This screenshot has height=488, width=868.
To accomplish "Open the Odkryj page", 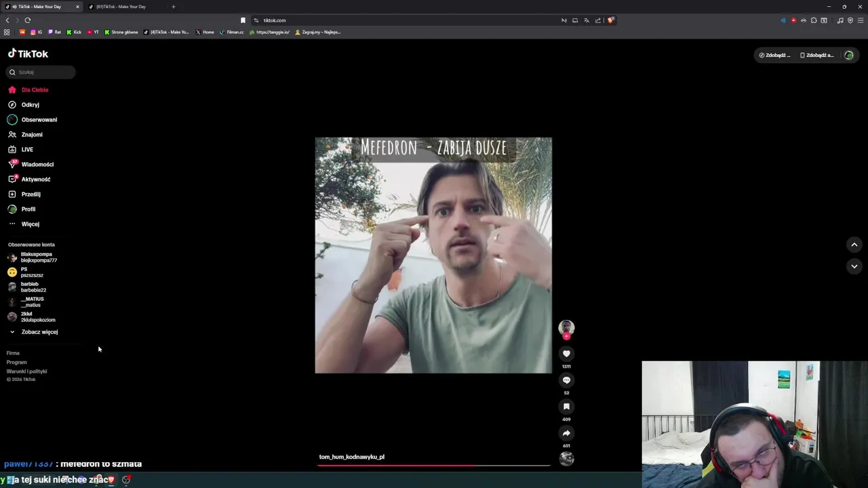I will pyautogui.click(x=24, y=105).
